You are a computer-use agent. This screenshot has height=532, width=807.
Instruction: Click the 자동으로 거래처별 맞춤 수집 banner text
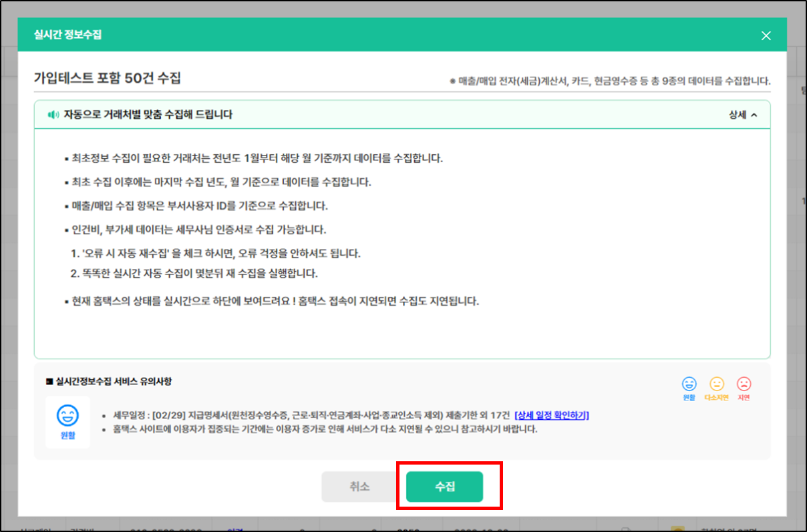(x=148, y=115)
